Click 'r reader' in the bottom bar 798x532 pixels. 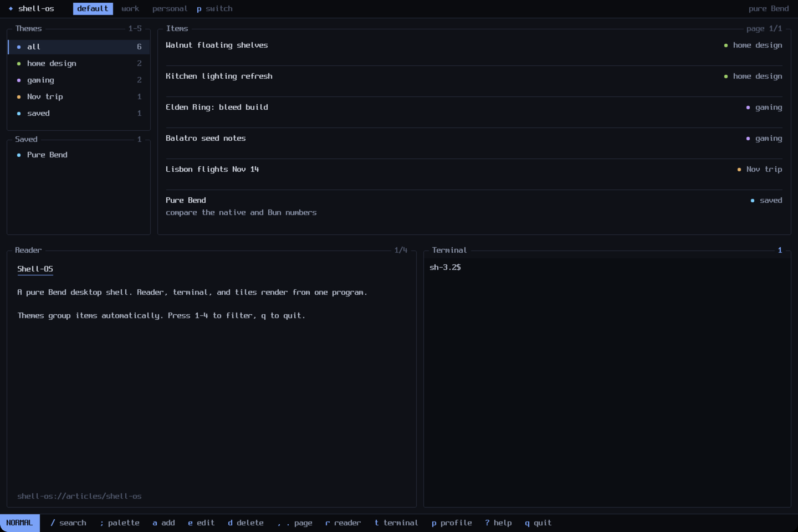click(x=343, y=523)
